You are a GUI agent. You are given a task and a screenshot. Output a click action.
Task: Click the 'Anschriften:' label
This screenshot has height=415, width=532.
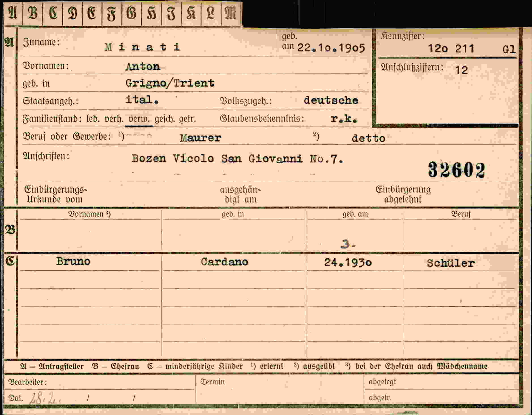tap(46, 156)
